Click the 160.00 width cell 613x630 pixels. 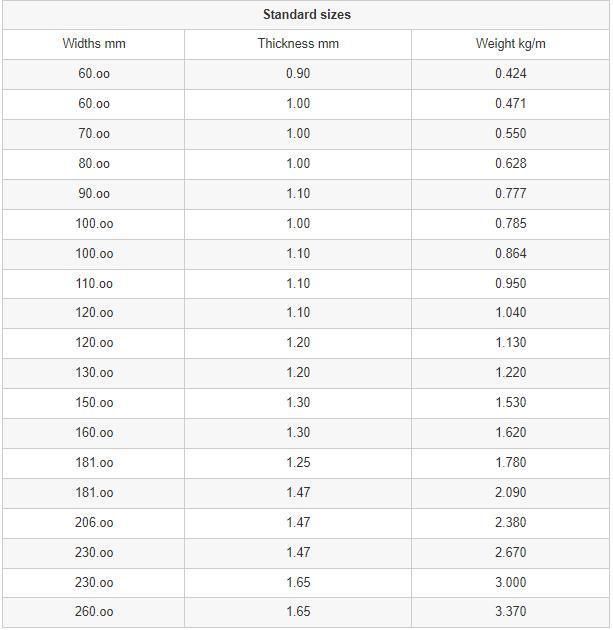click(94, 433)
